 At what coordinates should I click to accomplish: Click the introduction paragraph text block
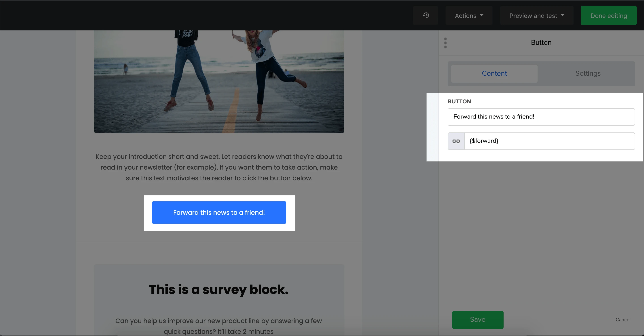(219, 167)
